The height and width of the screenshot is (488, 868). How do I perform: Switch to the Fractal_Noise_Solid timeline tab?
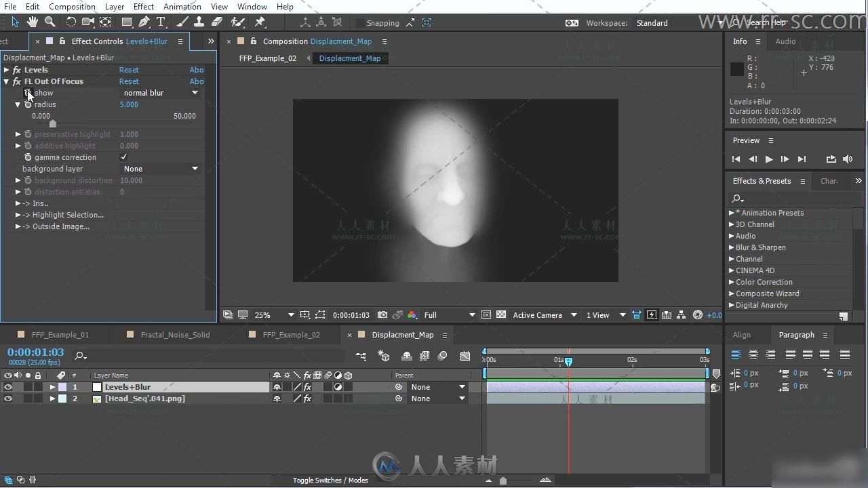175,335
